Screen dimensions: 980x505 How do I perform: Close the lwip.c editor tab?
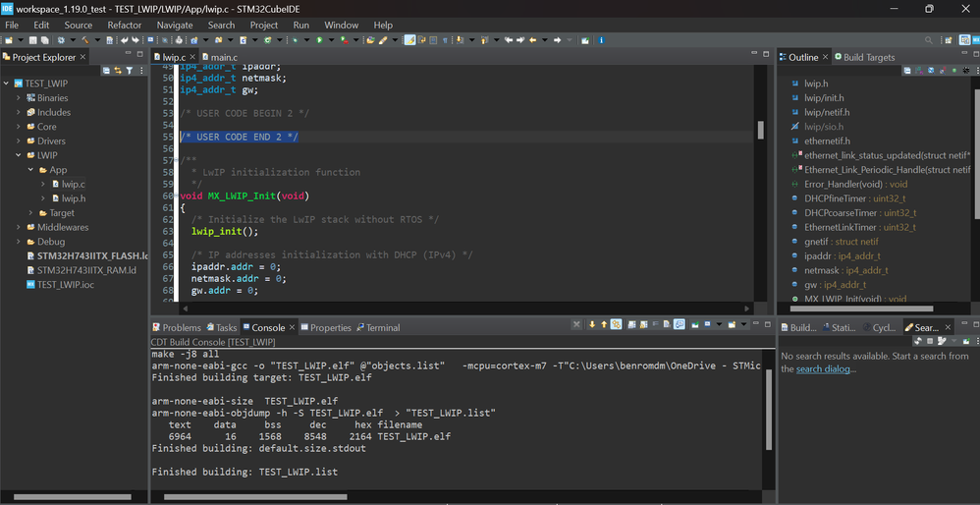click(x=194, y=58)
